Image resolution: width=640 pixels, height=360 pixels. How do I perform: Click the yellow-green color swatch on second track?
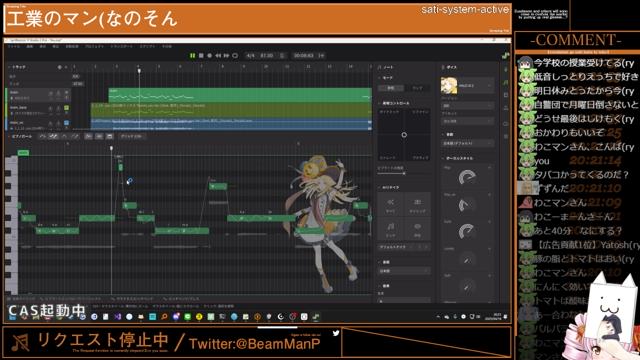[67, 108]
